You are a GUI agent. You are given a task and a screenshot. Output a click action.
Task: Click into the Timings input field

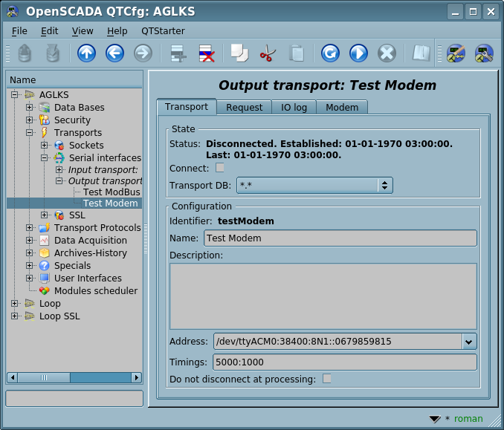(x=345, y=362)
